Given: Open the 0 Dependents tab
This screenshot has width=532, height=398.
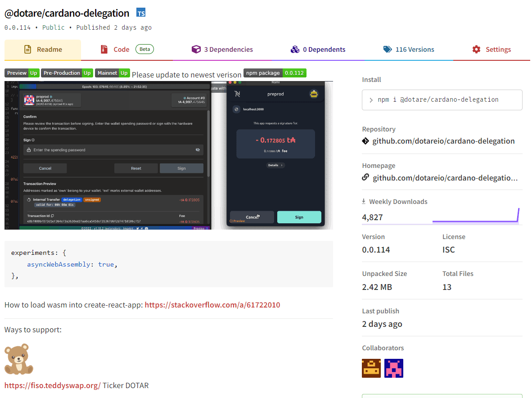Looking at the screenshot, I should pos(318,50).
